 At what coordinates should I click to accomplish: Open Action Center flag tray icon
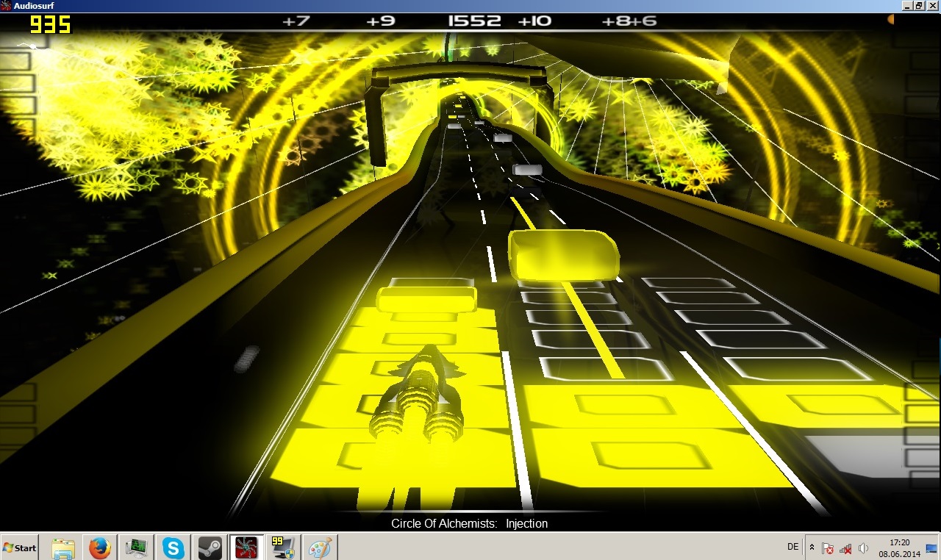(828, 548)
